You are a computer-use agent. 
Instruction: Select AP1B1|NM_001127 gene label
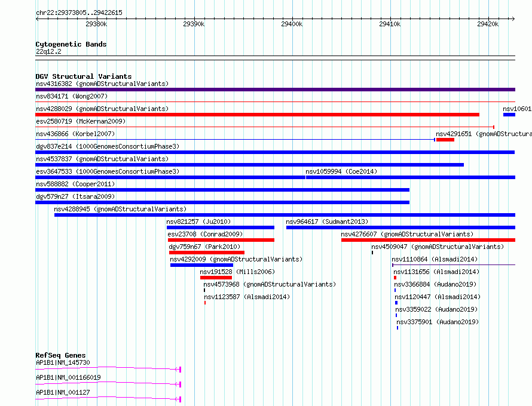pyautogui.click(x=63, y=392)
